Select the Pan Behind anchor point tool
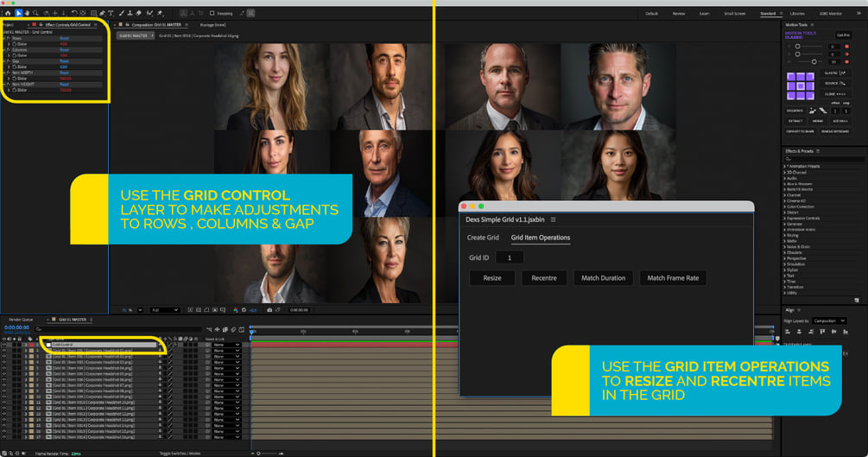868x457 pixels. [x=83, y=13]
